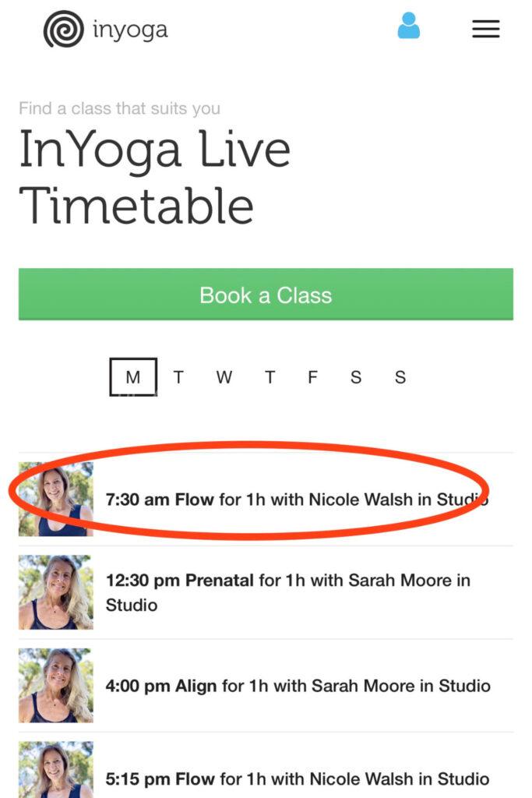Image resolution: width=532 pixels, height=798 pixels.
Task: Open the 12:30 pm Prenatal class listing
Action: tap(287, 592)
